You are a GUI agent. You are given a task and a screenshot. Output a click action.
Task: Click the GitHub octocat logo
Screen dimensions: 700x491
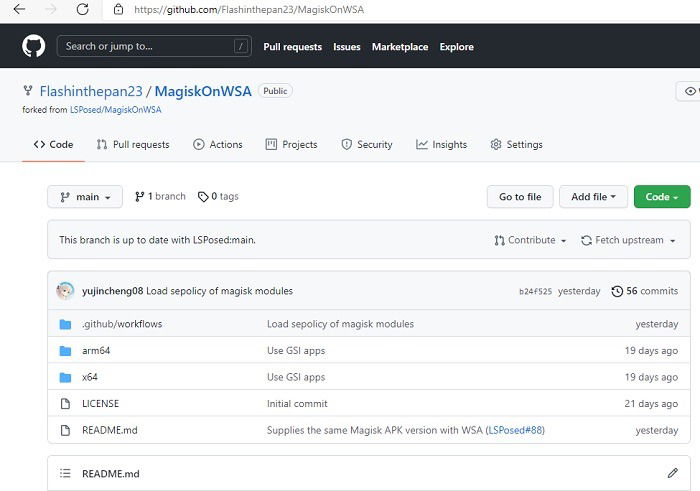33,46
